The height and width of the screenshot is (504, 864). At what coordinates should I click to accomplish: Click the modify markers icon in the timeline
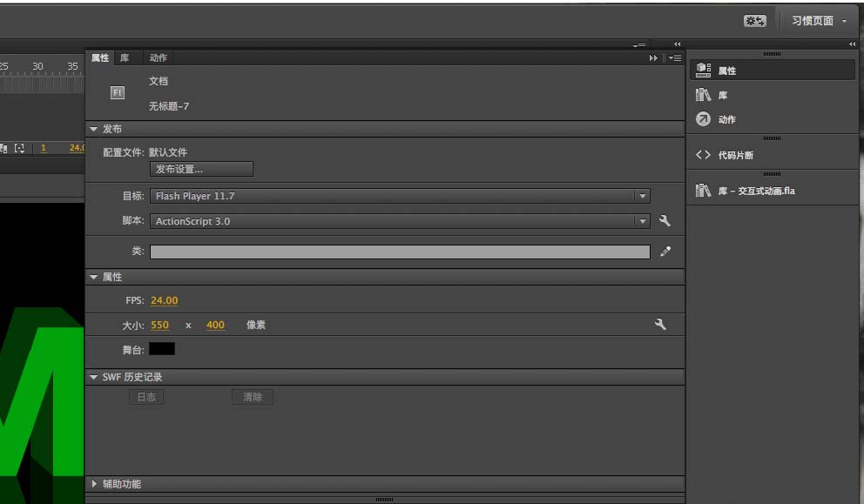20,148
